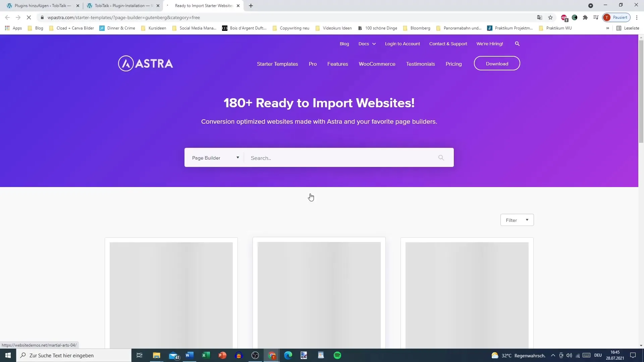
Task: Open OBS Studio from the taskbar
Action: point(255,355)
